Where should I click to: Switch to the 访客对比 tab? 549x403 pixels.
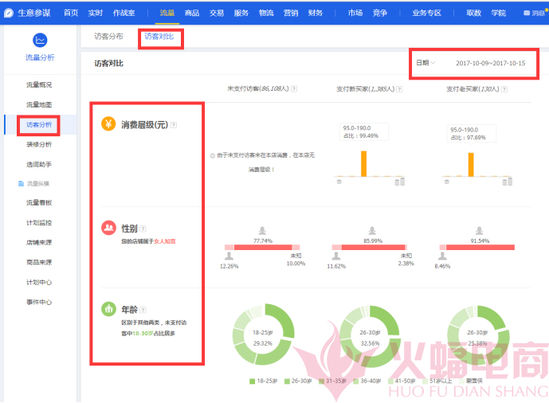(x=159, y=36)
